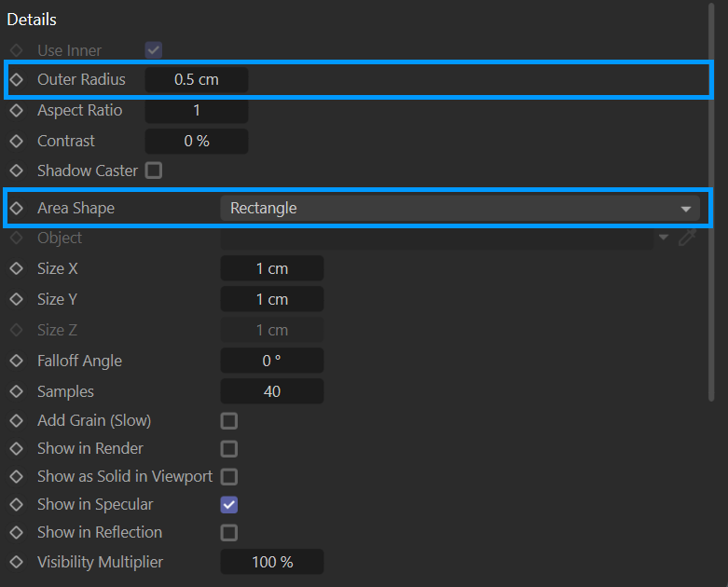Image resolution: width=728 pixels, height=587 pixels.
Task: Click the Object field dropdown arrow
Action: 664,238
